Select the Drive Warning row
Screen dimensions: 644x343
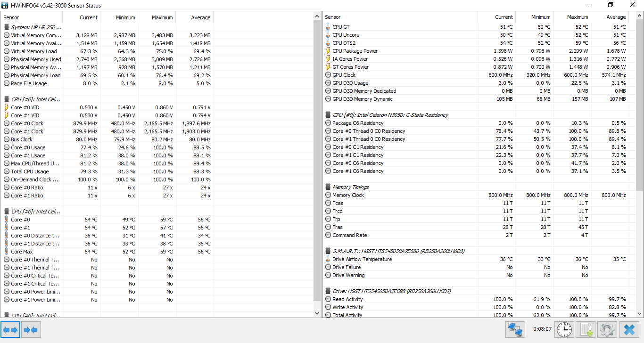tap(476, 275)
